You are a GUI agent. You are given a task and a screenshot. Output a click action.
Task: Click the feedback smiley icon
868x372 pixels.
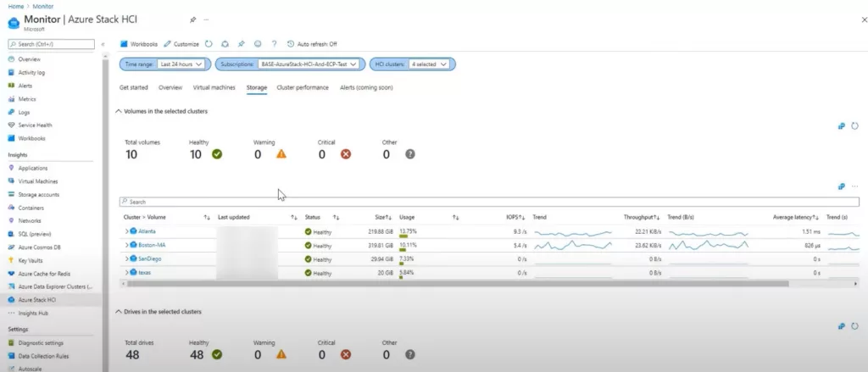258,44
